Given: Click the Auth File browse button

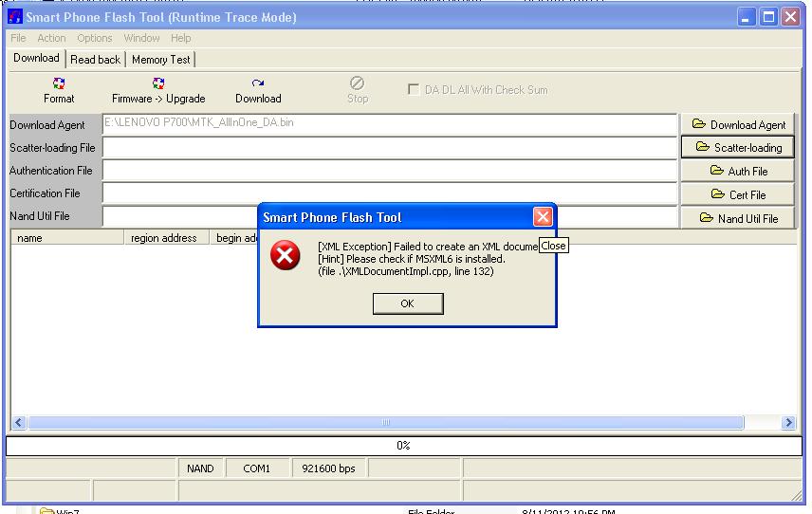Looking at the screenshot, I should tap(737, 171).
